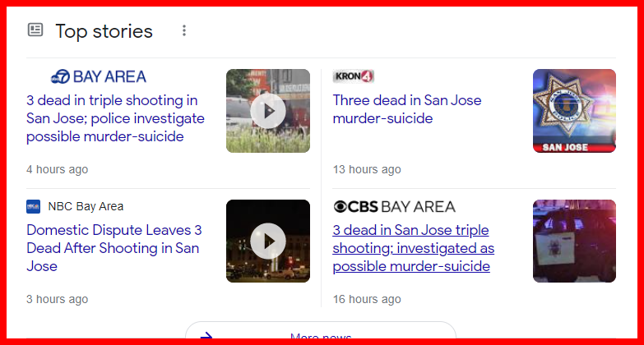This screenshot has width=644, height=345.
Task: Open the KRON4 San Jose badge thumbnail
Action: [574, 110]
